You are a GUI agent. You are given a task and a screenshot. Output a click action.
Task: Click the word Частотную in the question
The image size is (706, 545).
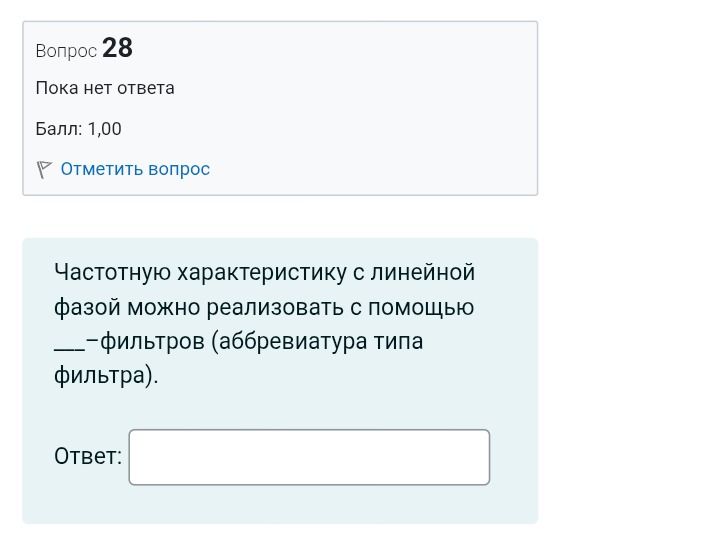(x=113, y=272)
